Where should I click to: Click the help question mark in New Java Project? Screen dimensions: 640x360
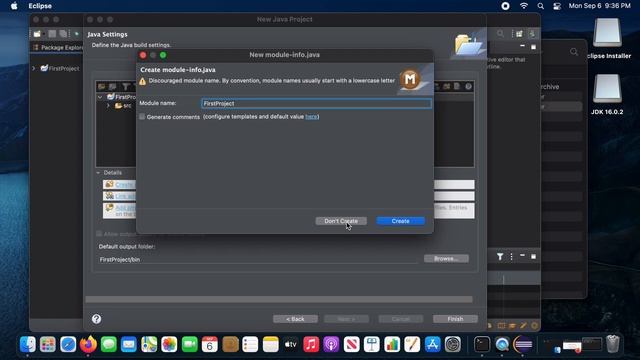(x=96, y=319)
